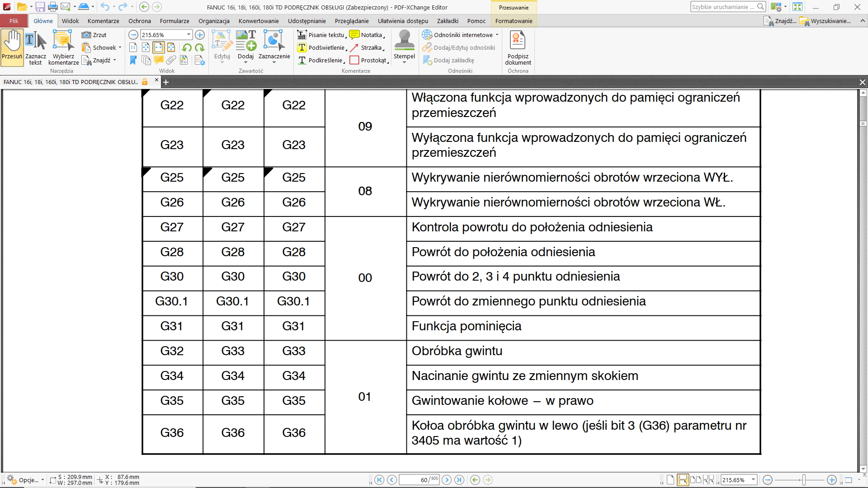Screen dimensions: 868x488
Task: Open the Opcje options dropdown
Action: 26,480
